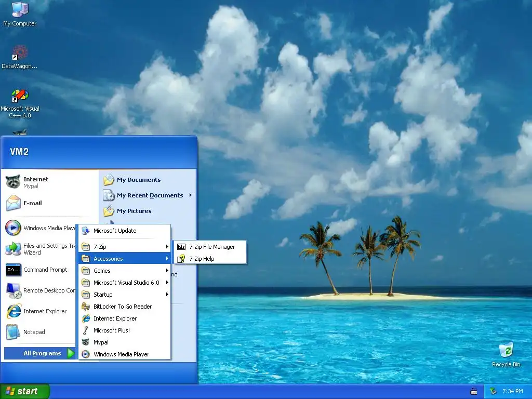Choose 7-Zip Help in the submenu
Screen dimensions: 532x399
pos(210,259)
